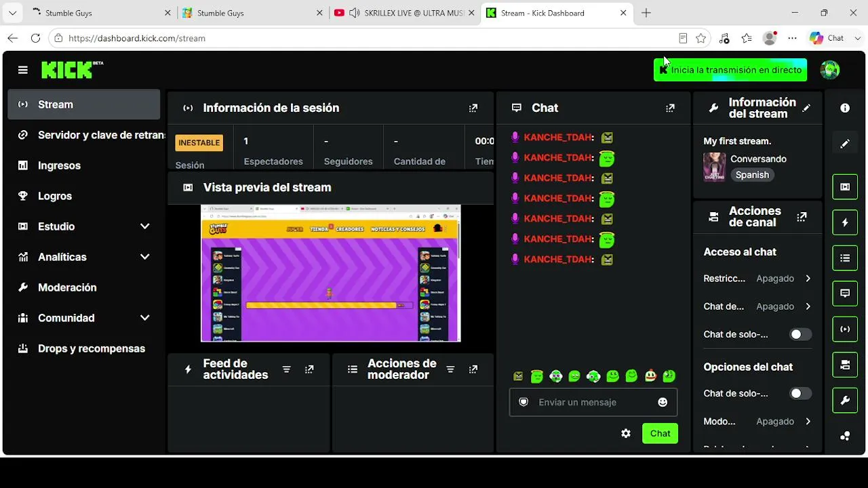This screenshot has width=868, height=488.
Task: Open the Kick profile avatar menu
Action: pyautogui.click(x=830, y=70)
